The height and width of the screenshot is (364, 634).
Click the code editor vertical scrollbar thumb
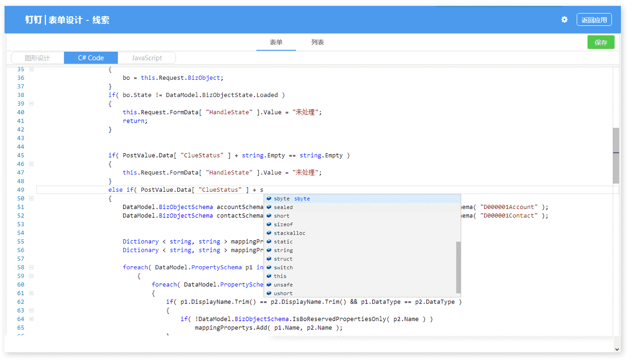point(616,155)
